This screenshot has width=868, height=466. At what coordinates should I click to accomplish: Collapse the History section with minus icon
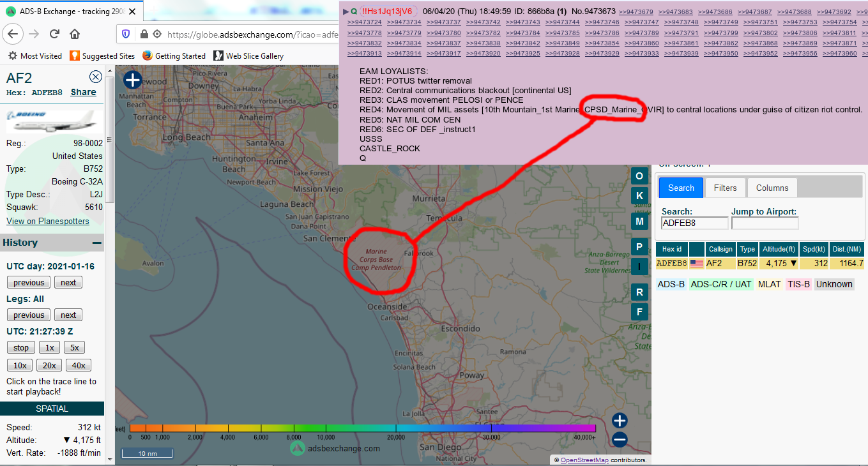[x=96, y=243]
